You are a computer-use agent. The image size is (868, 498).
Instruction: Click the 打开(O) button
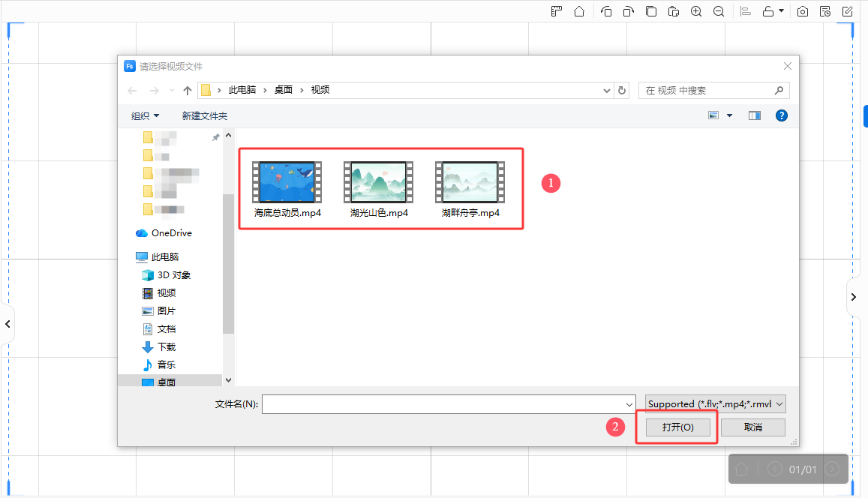click(x=677, y=427)
